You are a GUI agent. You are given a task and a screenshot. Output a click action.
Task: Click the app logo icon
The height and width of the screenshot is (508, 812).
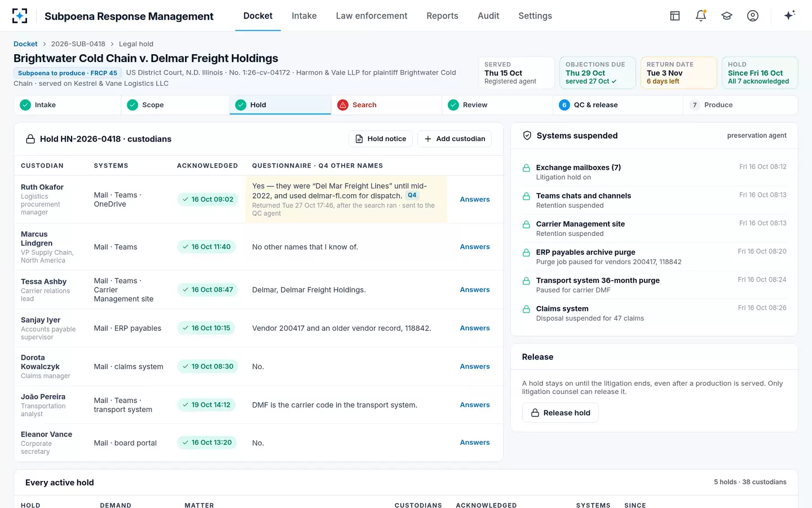[x=20, y=16]
